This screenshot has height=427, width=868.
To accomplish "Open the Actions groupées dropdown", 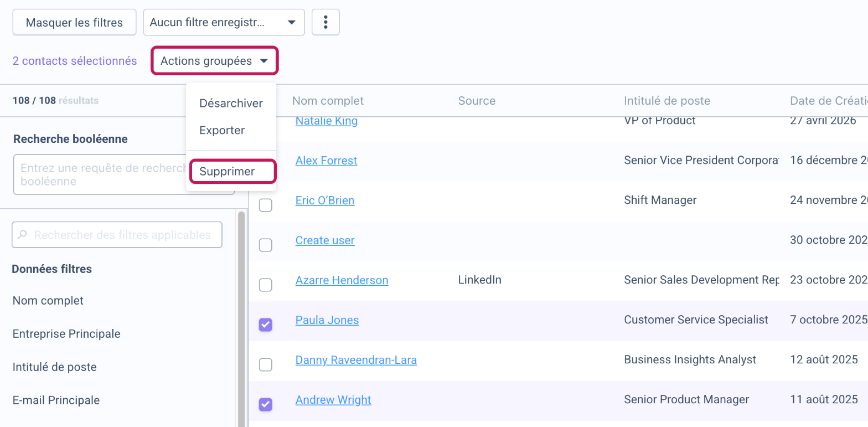I will 214,61.
